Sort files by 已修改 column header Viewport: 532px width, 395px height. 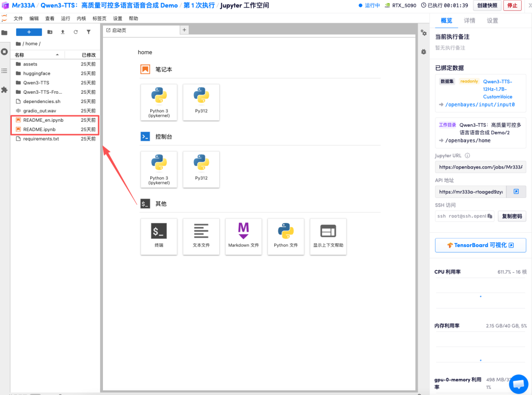(x=82, y=55)
